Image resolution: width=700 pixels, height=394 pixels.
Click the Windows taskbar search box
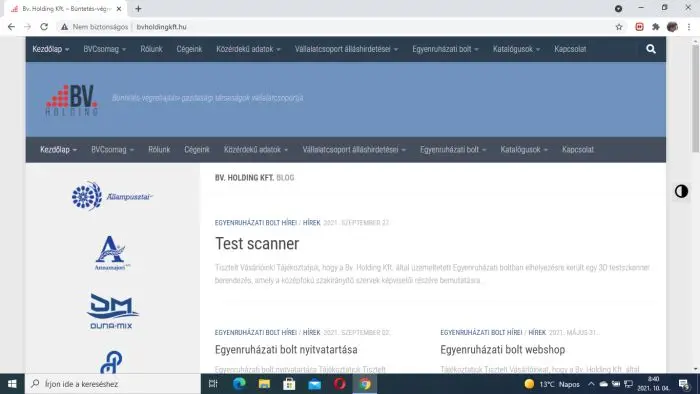click(x=114, y=384)
